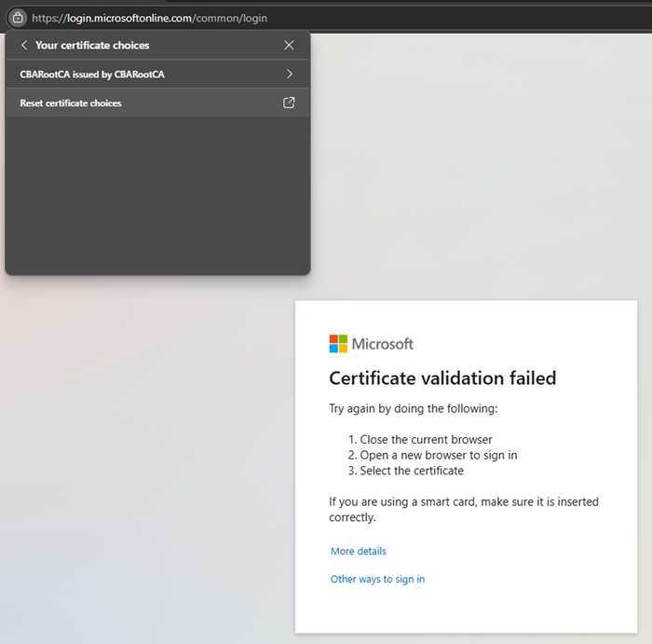This screenshot has height=644, width=652.
Task: Close the certificate choices popup
Action: tap(289, 45)
